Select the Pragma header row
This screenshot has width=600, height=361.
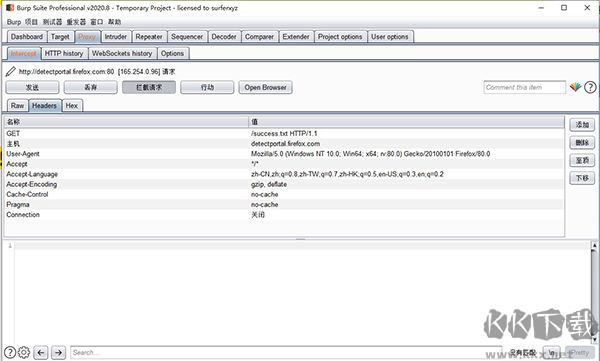pos(284,204)
